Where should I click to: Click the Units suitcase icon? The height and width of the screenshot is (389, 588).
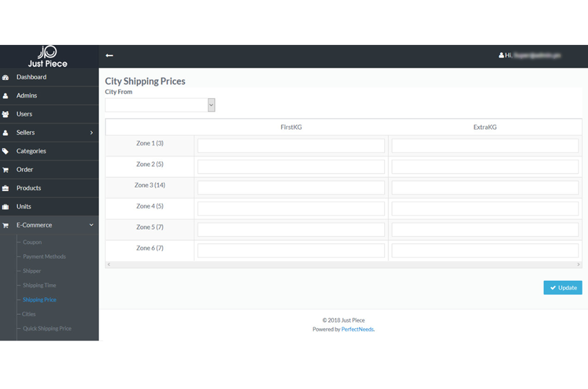(5, 207)
